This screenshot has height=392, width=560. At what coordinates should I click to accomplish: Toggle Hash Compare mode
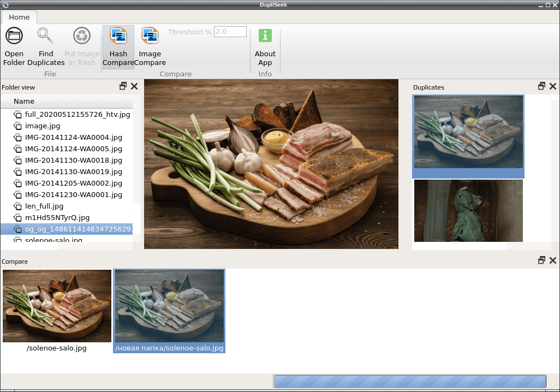(x=118, y=46)
